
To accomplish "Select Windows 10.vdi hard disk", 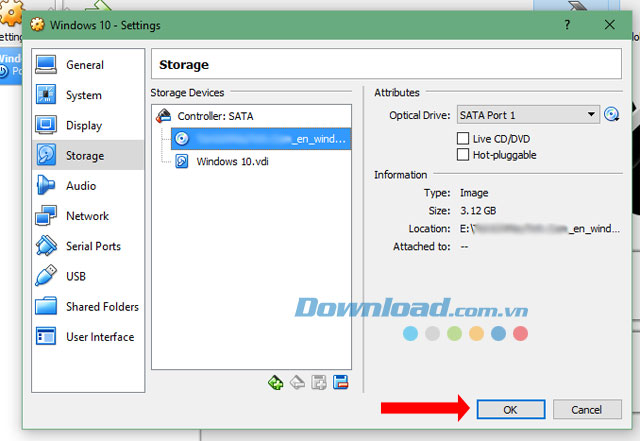I will point(232,162).
